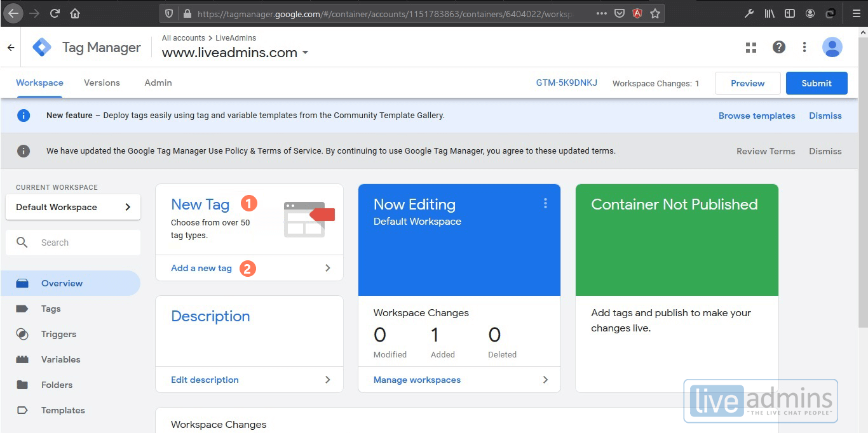Click the Folders icon in the sidebar
Image resolution: width=868 pixels, height=433 pixels.
coord(22,385)
